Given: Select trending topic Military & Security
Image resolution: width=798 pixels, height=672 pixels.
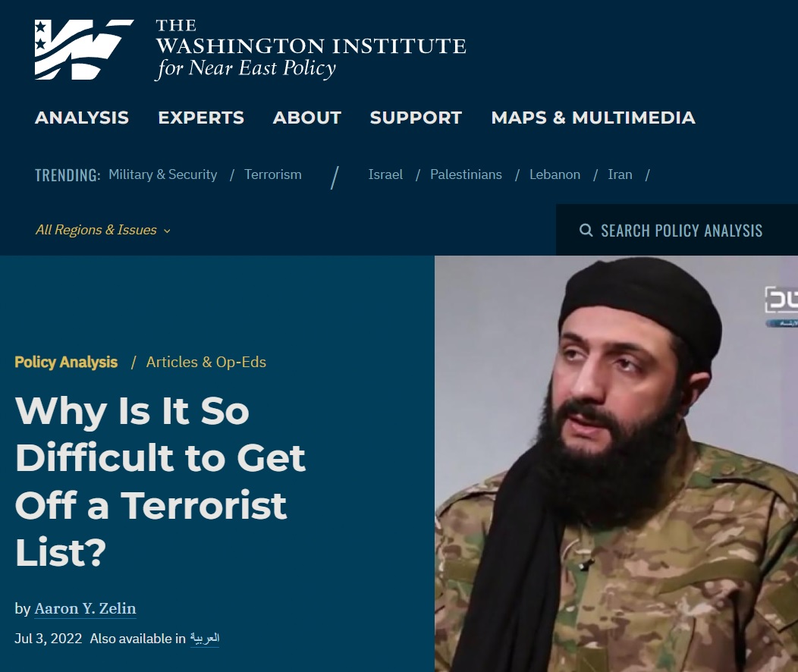Looking at the screenshot, I should click(x=163, y=174).
